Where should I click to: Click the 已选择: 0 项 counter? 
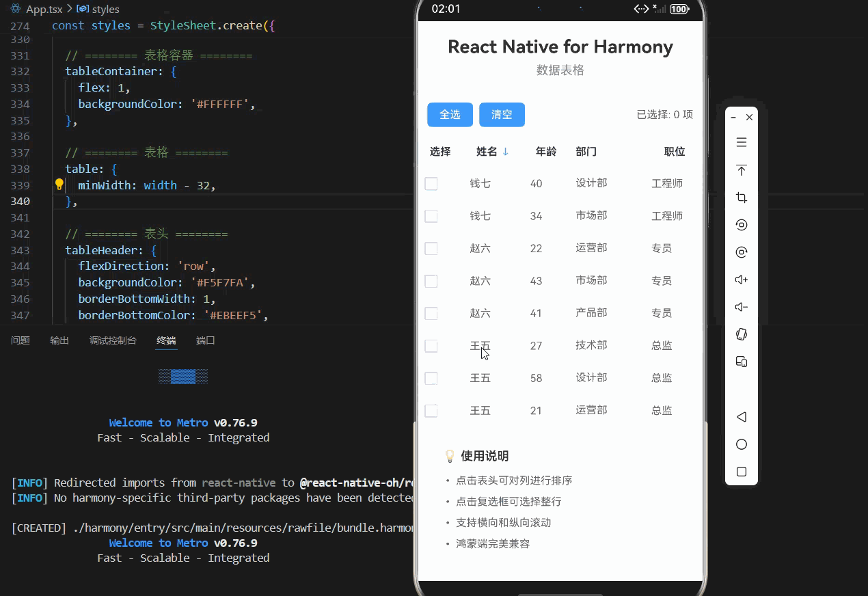(x=664, y=115)
